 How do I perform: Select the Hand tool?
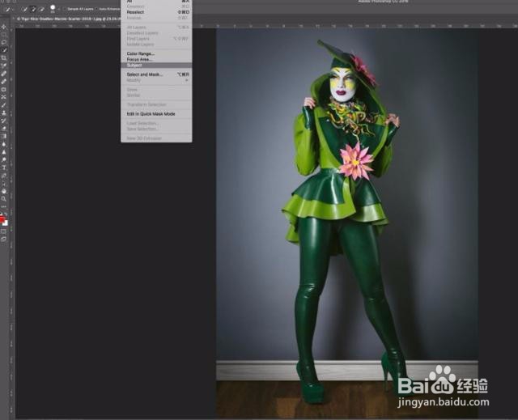[3, 191]
